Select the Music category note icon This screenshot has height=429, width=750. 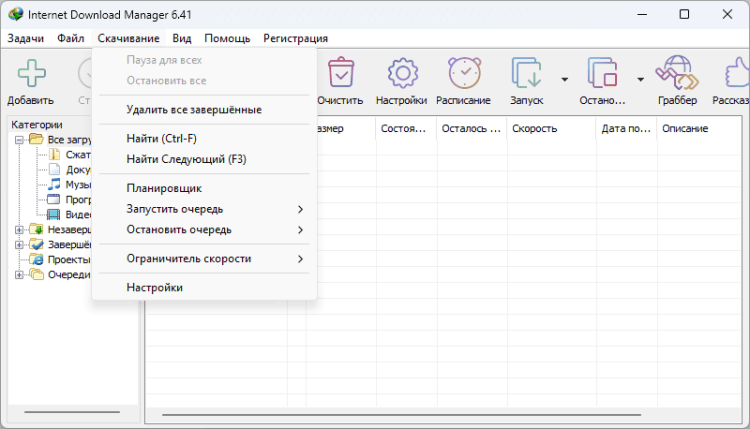pyautogui.click(x=55, y=184)
